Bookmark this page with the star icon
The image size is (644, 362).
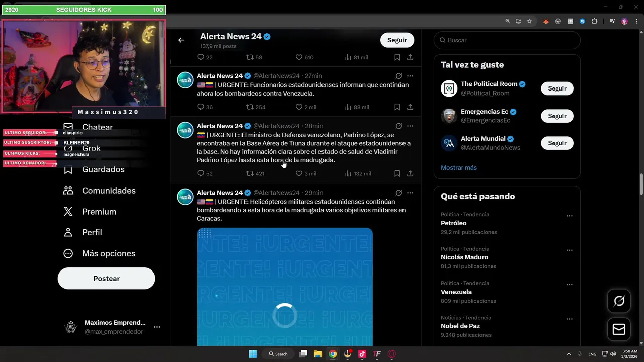tap(529, 21)
